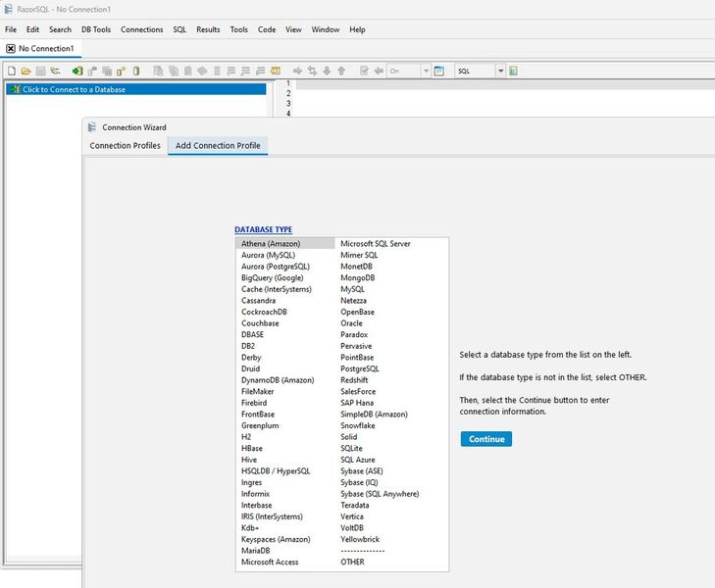Image resolution: width=715 pixels, height=588 pixels.
Task: Open the File menu
Action: [x=11, y=29]
